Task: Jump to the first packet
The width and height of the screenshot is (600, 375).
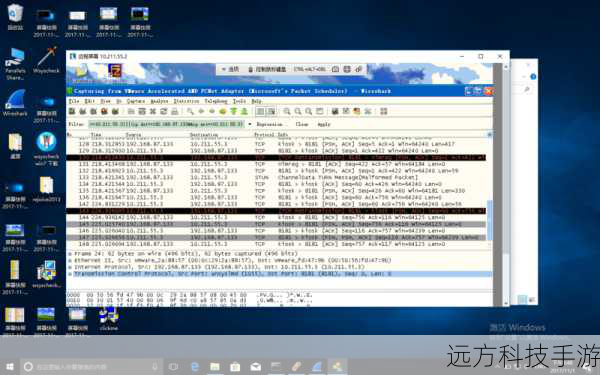Action: 233,111
